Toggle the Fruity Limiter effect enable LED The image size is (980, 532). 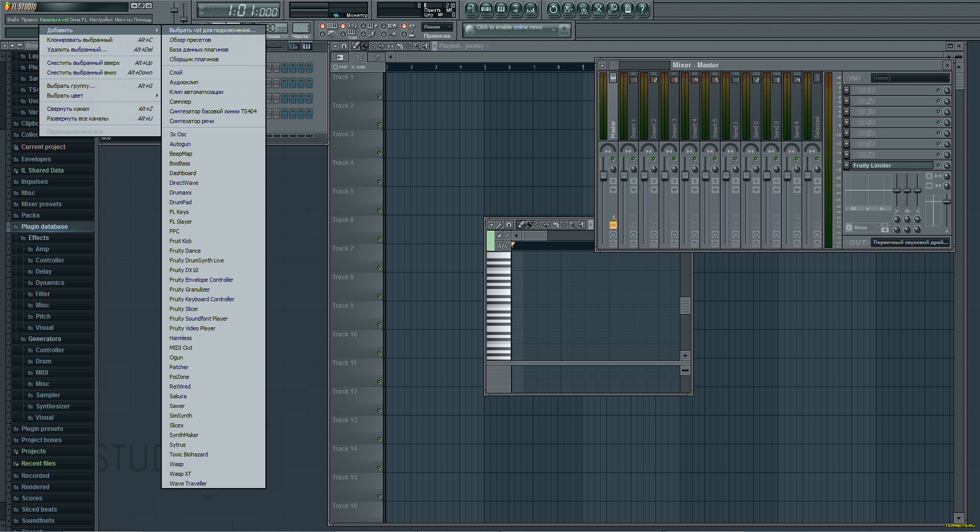(938, 165)
